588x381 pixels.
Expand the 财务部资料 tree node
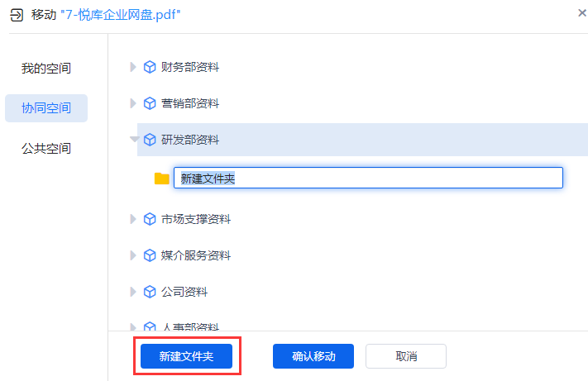click(133, 67)
